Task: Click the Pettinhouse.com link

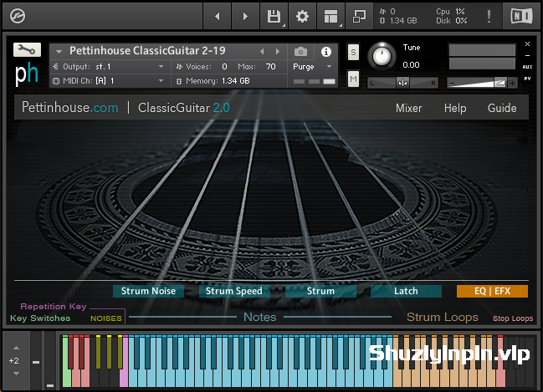Action: pos(70,108)
